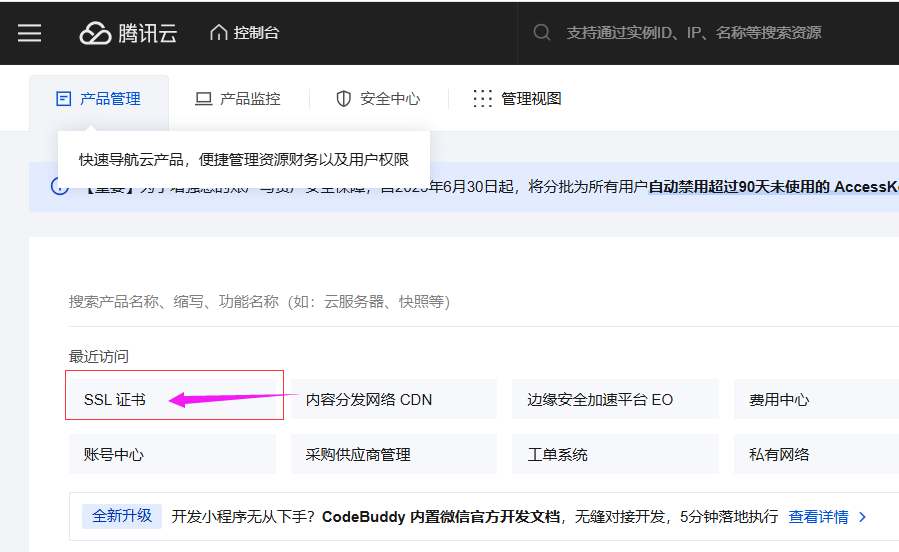Screen dimensions: 899x552
Task: Click the 最近访问 heading
Action: pos(99,357)
